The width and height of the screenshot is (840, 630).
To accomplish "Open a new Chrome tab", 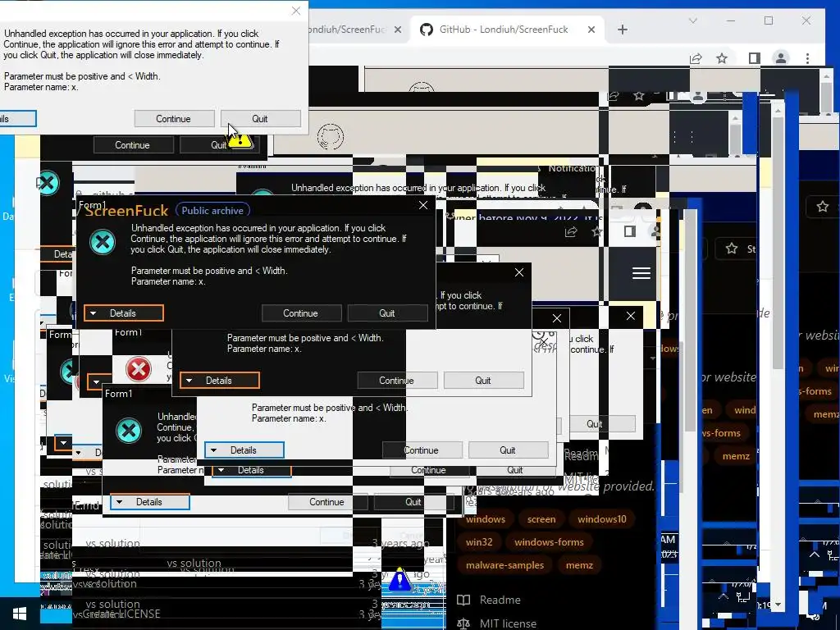I will pos(623,30).
